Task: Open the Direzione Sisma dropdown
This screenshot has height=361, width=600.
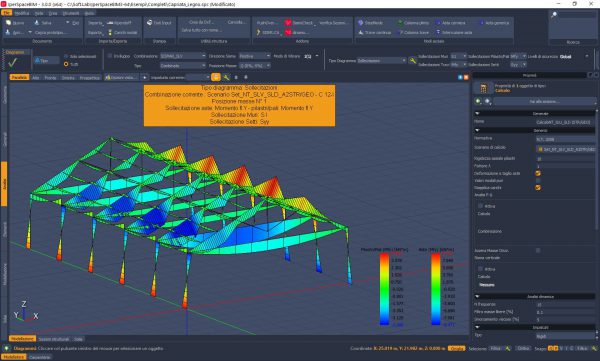Action: tap(254, 56)
